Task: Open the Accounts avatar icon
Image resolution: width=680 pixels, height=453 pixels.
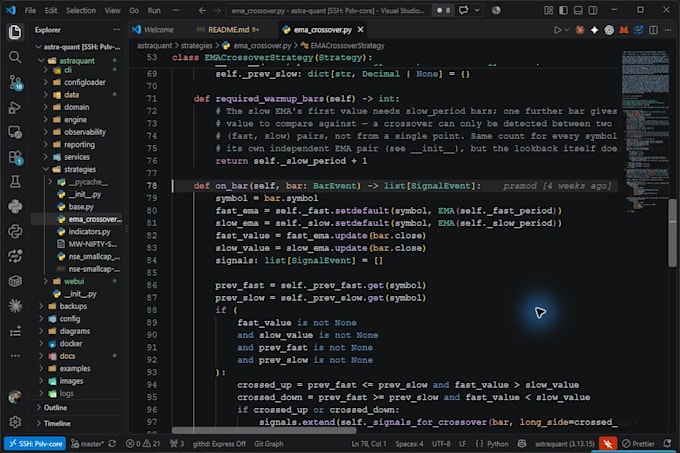Action: (x=15, y=397)
